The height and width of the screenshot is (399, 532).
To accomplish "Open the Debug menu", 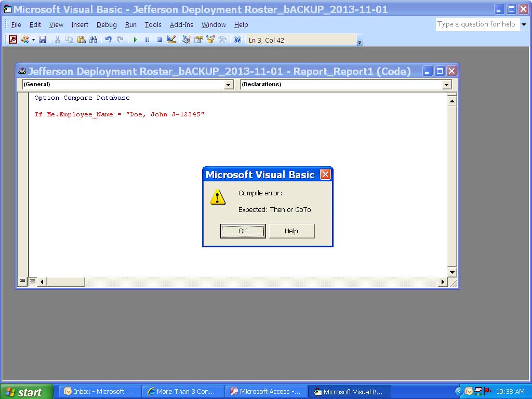I will 107,25.
